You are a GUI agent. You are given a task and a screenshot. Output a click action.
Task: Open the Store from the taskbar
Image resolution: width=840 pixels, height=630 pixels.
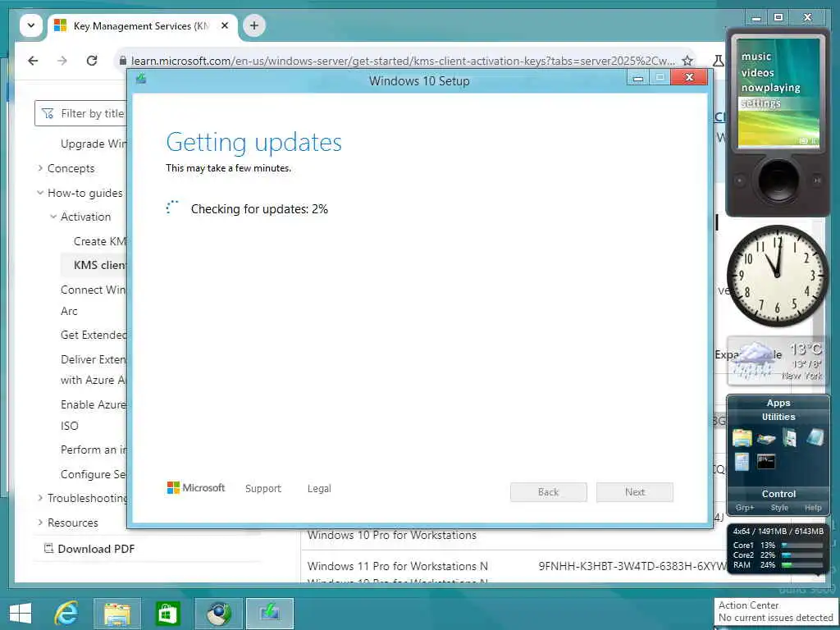point(167,614)
